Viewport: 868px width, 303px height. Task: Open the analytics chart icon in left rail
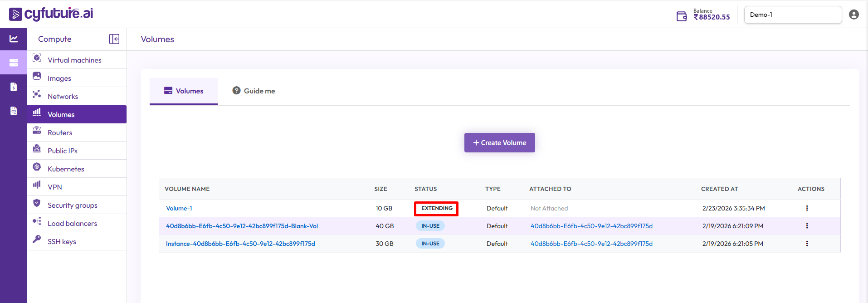(14, 39)
